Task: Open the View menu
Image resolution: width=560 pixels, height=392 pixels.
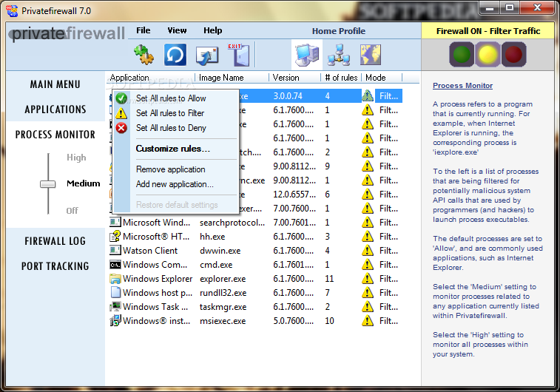Action: click(x=177, y=31)
